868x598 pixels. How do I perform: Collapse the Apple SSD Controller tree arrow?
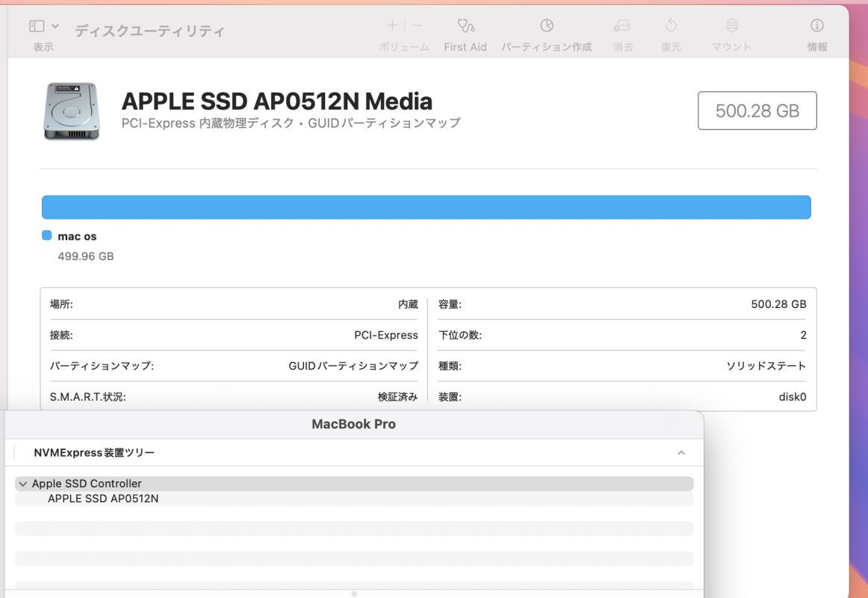click(x=22, y=484)
